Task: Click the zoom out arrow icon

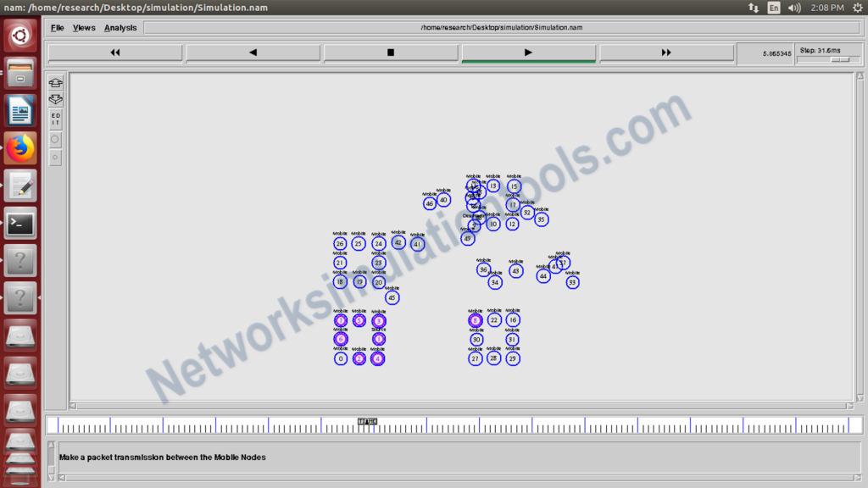Action: click(x=55, y=100)
